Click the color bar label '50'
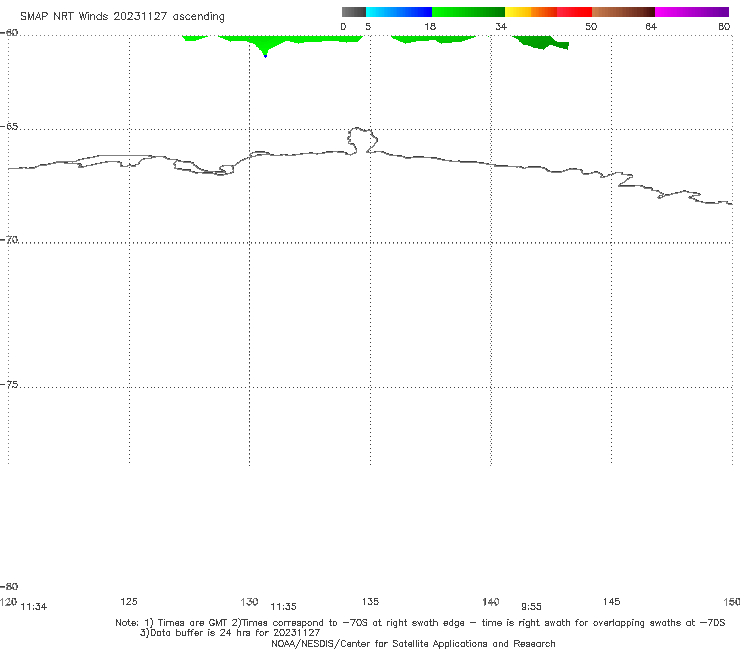The height and width of the screenshot is (650, 740). coord(591,27)
